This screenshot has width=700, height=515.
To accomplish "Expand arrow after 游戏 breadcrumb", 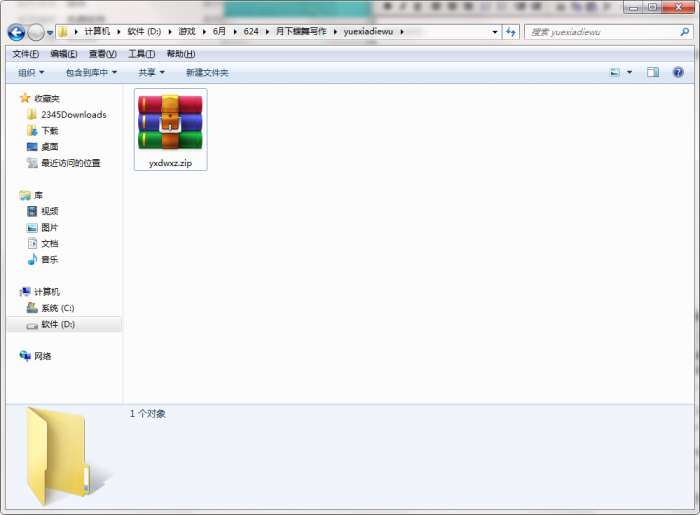I will 204,32.
